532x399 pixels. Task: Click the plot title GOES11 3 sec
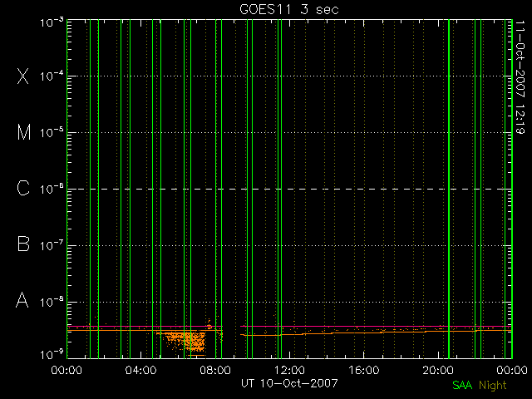tap(289, 9)
